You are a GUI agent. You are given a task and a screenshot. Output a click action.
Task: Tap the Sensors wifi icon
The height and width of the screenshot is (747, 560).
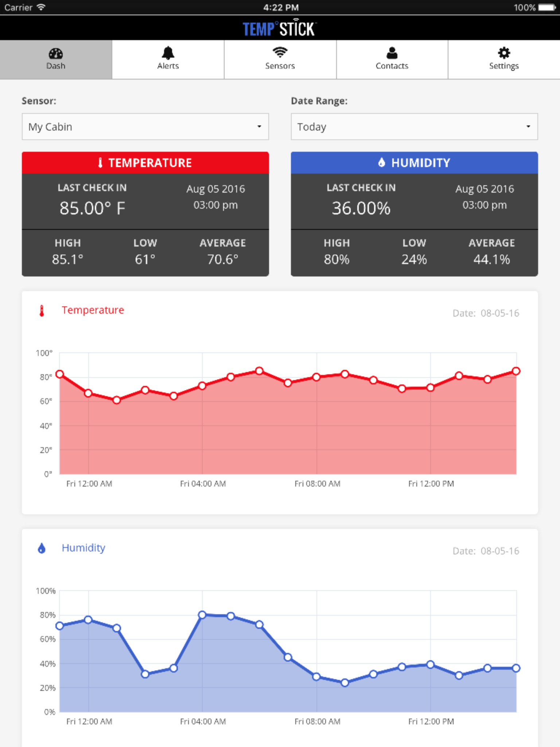click(x=280, y=53)
